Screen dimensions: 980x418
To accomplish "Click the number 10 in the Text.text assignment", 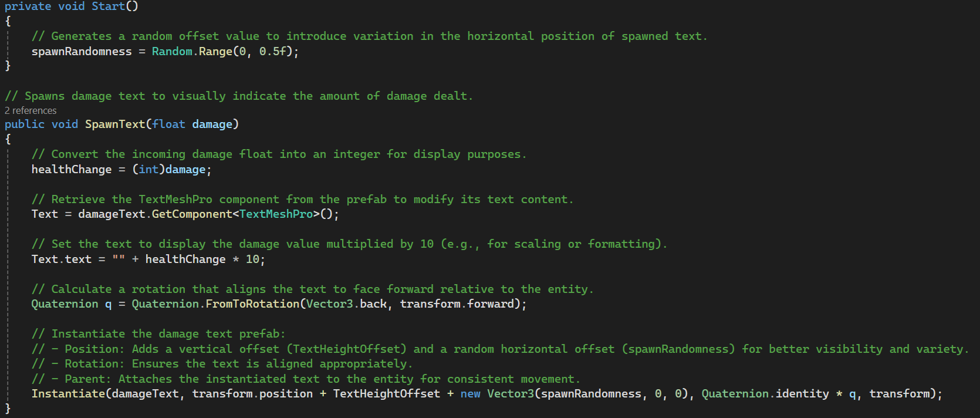I will (x=252, y=259).
